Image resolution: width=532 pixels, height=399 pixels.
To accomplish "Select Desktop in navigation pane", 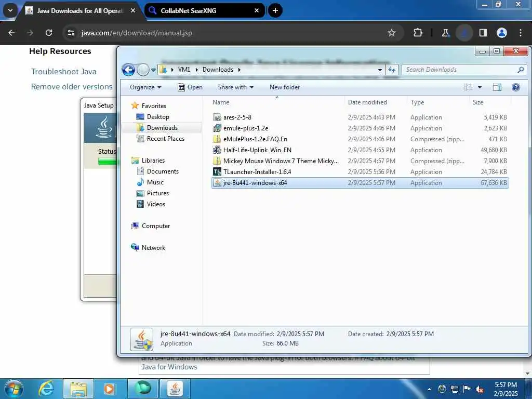I will coord(153,117).
